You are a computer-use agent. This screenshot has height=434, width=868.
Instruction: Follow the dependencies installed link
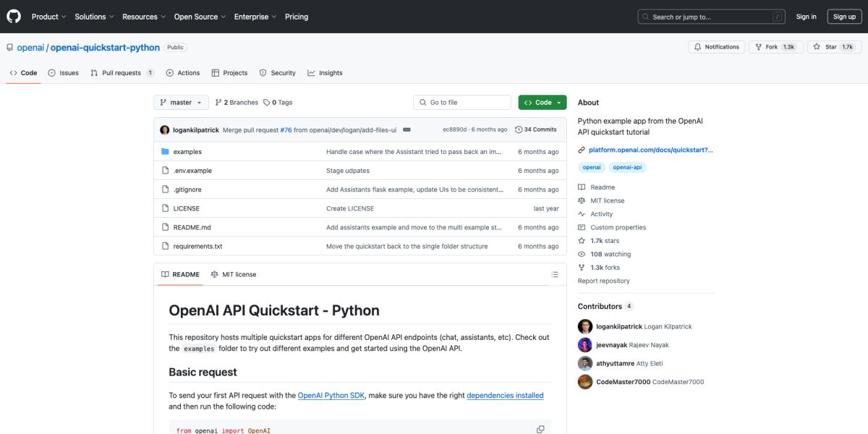504,395
